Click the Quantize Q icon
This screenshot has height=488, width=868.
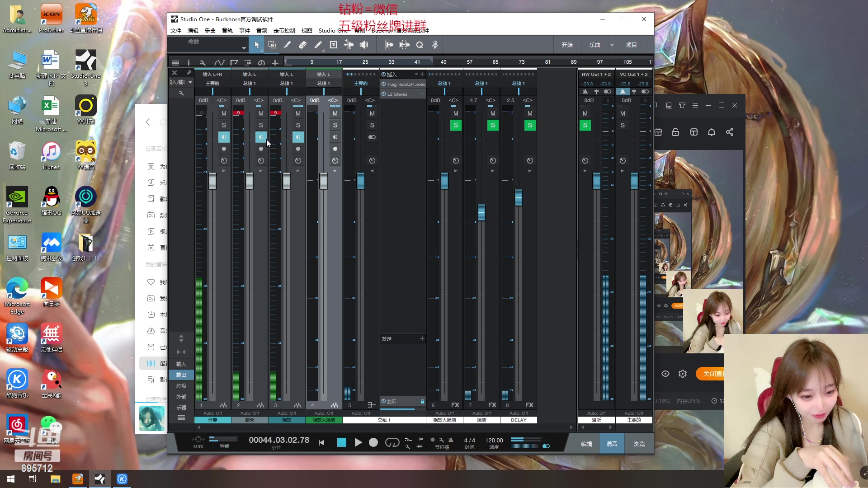coord(420,45)
